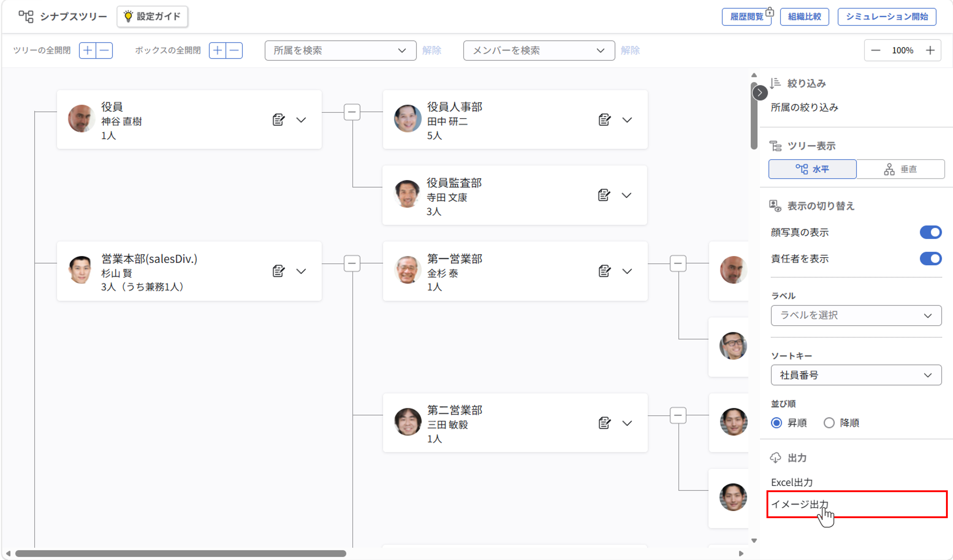The image size is (953, 560).
Task: Expand the 営業本部(salesDiv.) card chevron
Action: [x=301, y=271]
